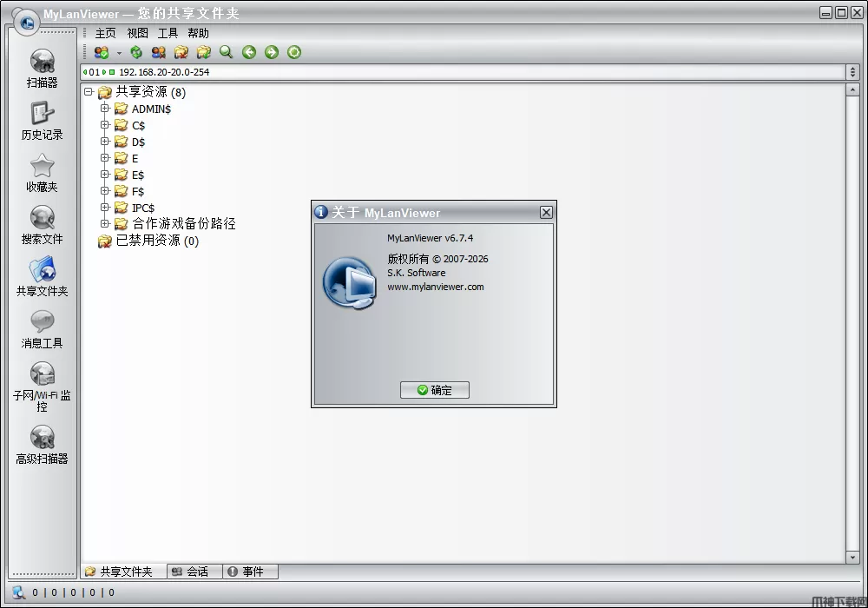
Task: Expand the C$ share node
Action: 105,125
